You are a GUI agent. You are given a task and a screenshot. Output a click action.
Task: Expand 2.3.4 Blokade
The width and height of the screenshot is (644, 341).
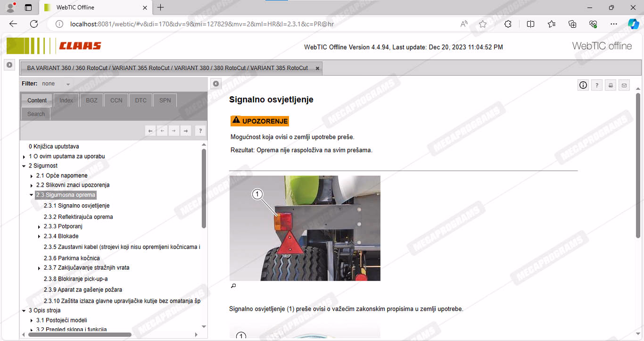39,236
